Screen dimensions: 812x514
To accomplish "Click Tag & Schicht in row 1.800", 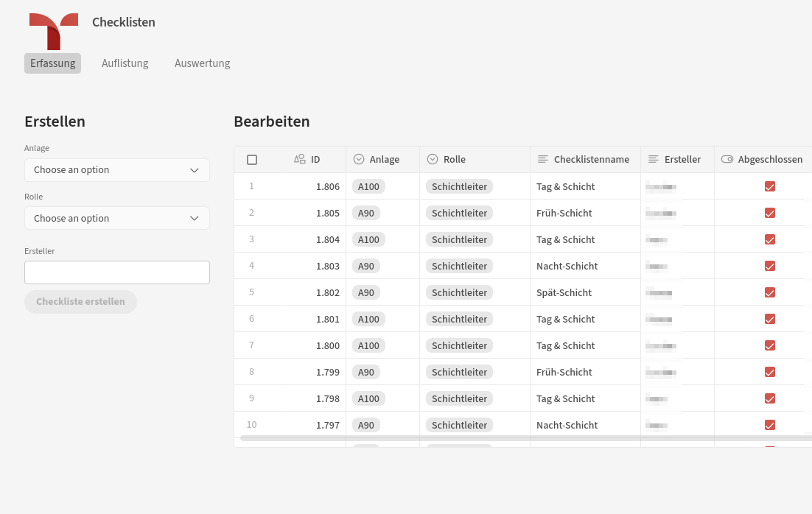I will click(x=565, y=345).
